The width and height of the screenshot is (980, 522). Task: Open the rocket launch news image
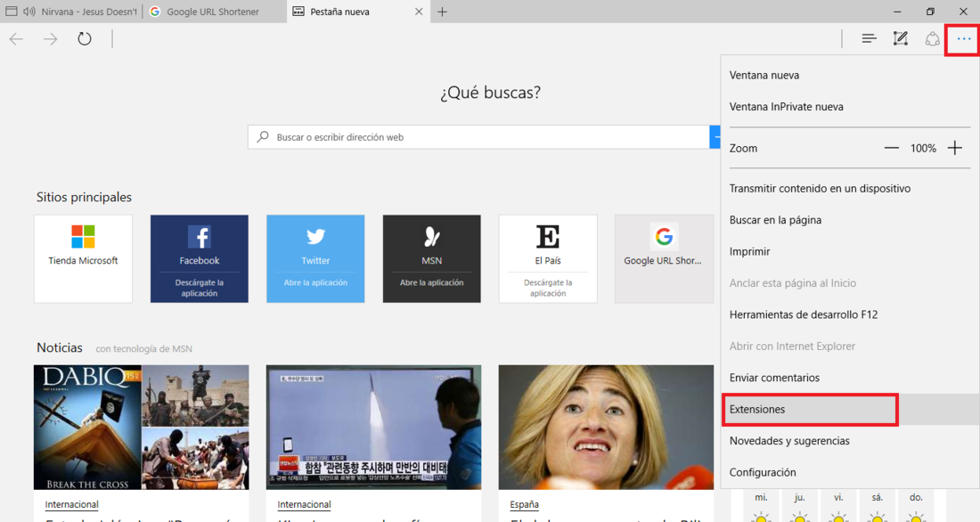374,428
